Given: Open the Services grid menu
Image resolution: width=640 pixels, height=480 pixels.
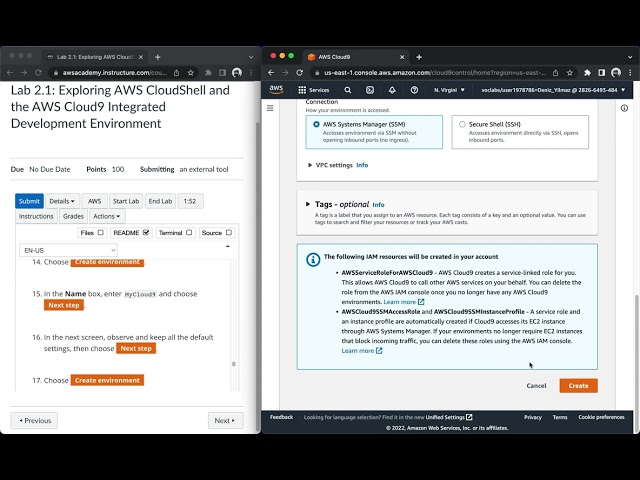Looking at the screenshot, I should click(313, 90).
